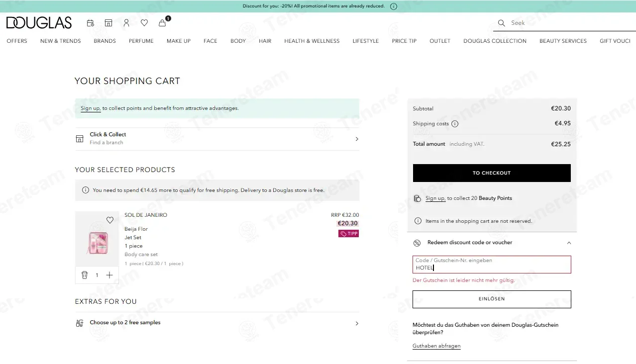
Task: Open the PRICE TIP menu
Action: [404, 41]
